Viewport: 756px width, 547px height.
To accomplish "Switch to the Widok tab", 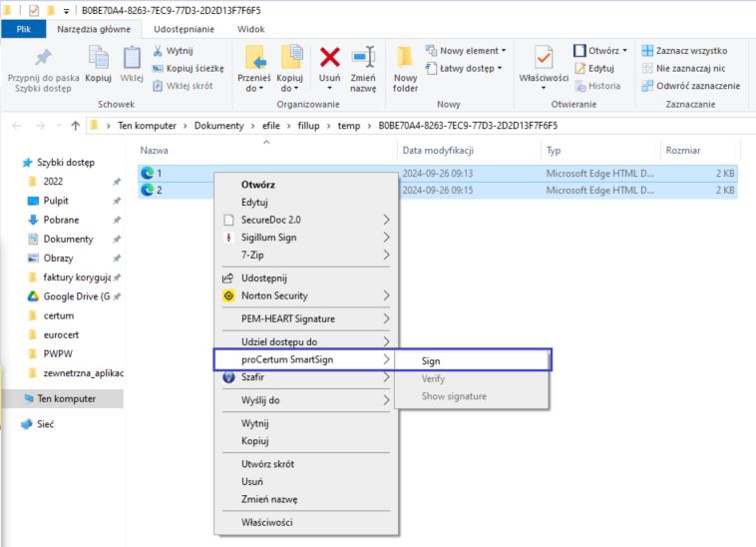I will [250, 29].
